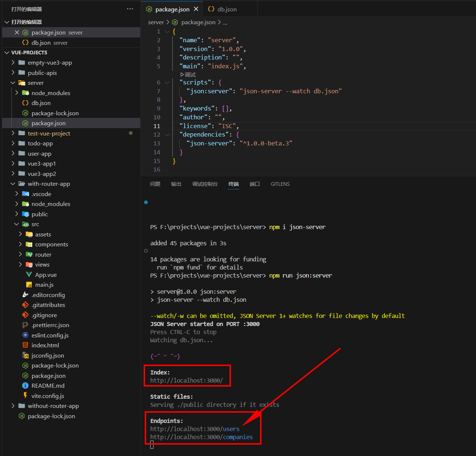Click server in the breadcrumb path
The width and height of the screenshot is (476, 456).
(156, 22)
